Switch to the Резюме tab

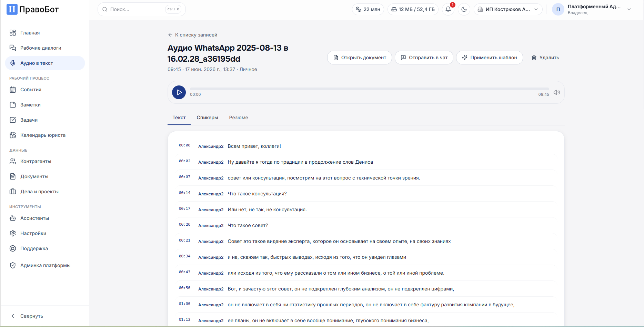(239, 117)
